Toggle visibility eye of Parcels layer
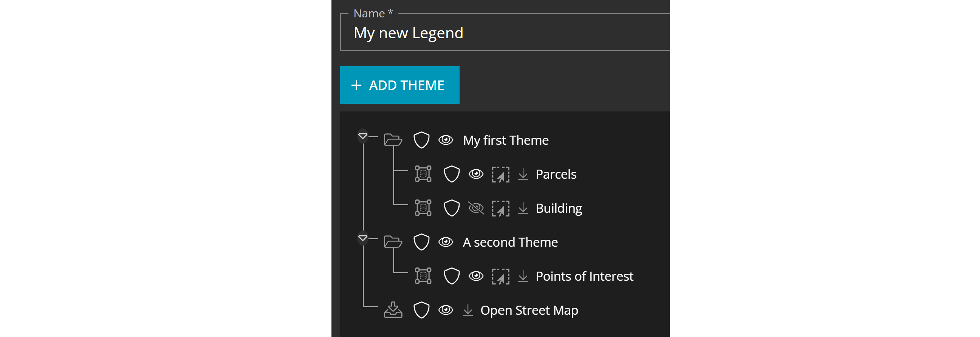The height and width of the screenshot is (337, 980). coord(476,174)
